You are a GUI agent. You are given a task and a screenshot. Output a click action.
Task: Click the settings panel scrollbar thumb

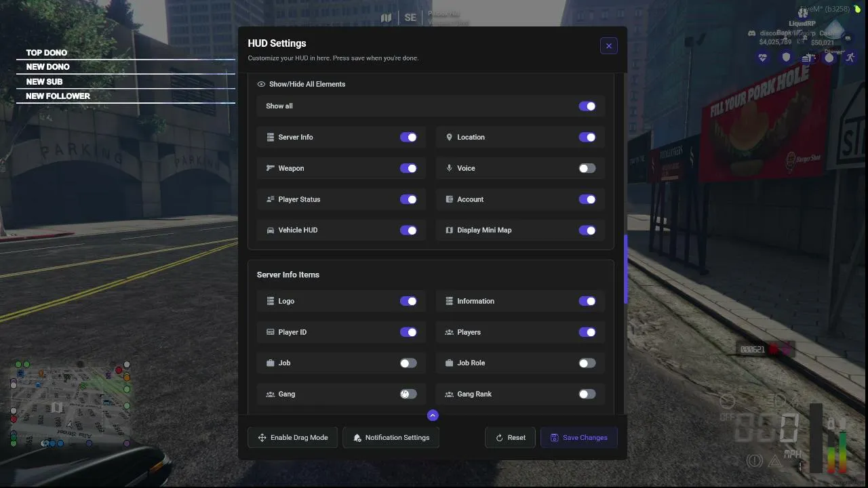(x=626, y=269)
